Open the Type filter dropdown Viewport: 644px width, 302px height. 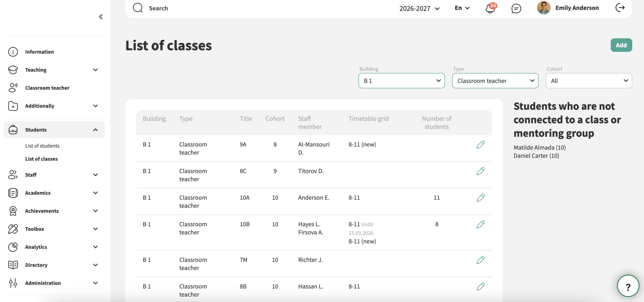pyautogui.click(x=495, y=81)
